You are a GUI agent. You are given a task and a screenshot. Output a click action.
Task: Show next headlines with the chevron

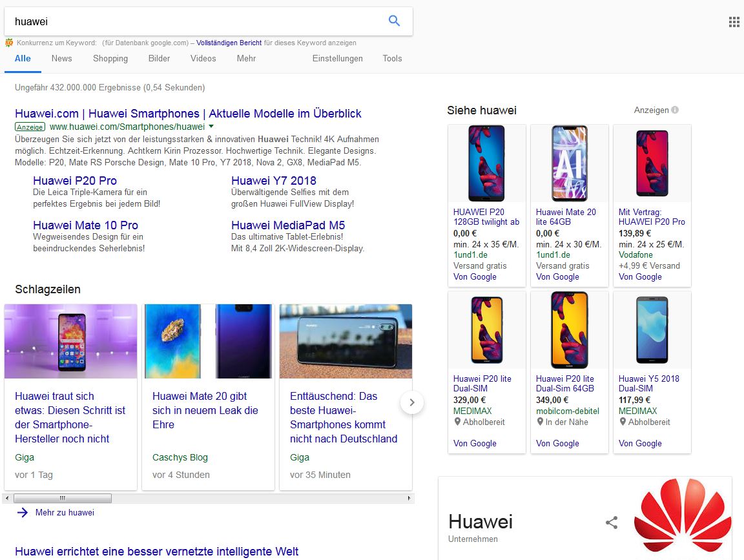(412, 403)
